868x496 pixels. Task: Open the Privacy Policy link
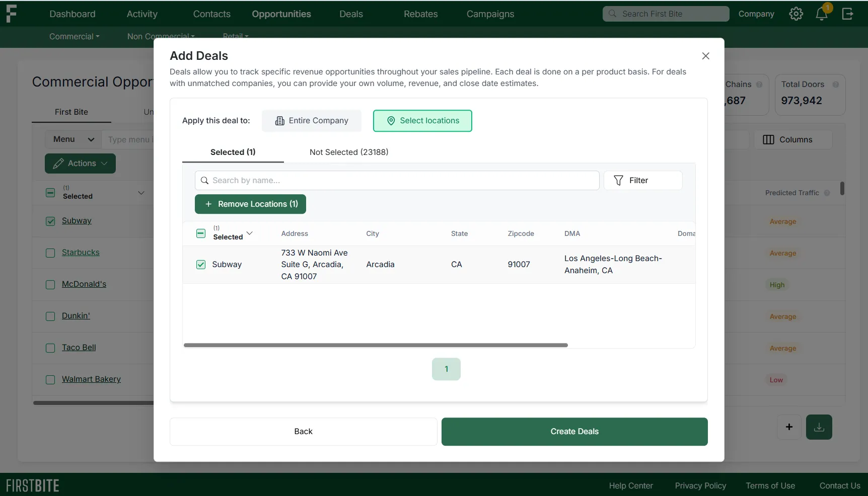pyautogui.click(x=700, y=485)
